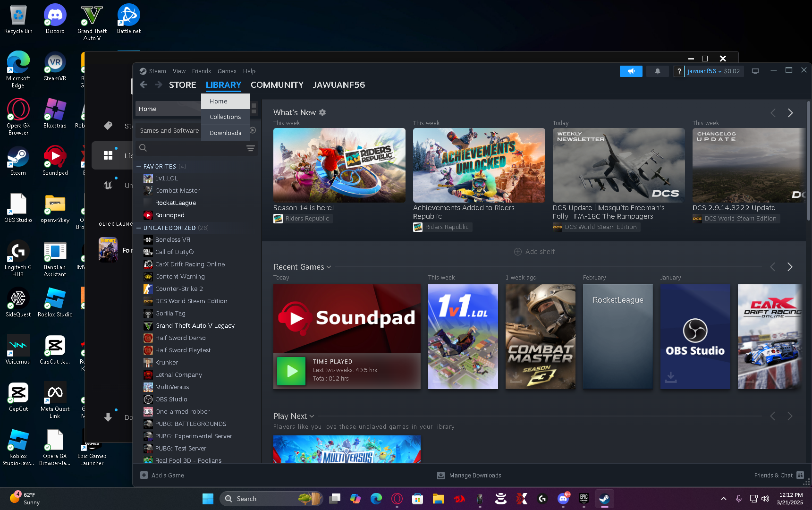Switch to the COMMUNITY tab
The height and width of the screenshot is (510, 812).
click(277, 85)
